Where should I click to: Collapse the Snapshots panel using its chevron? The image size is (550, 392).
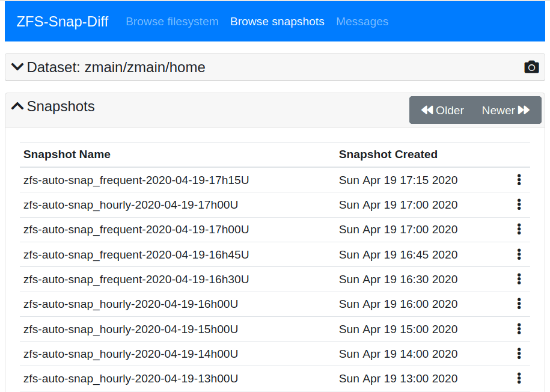[17, 106]
